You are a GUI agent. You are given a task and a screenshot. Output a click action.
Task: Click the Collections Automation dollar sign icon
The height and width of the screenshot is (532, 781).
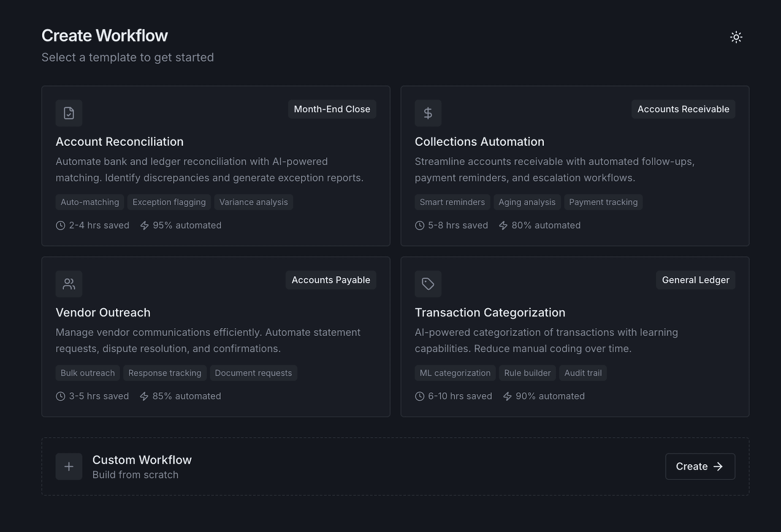pos(428,113)
